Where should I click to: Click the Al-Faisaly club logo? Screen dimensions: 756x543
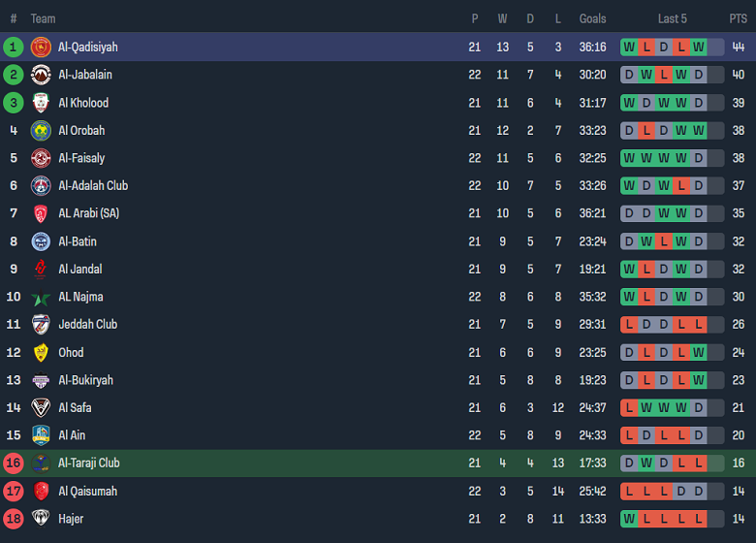pos(41,158)
